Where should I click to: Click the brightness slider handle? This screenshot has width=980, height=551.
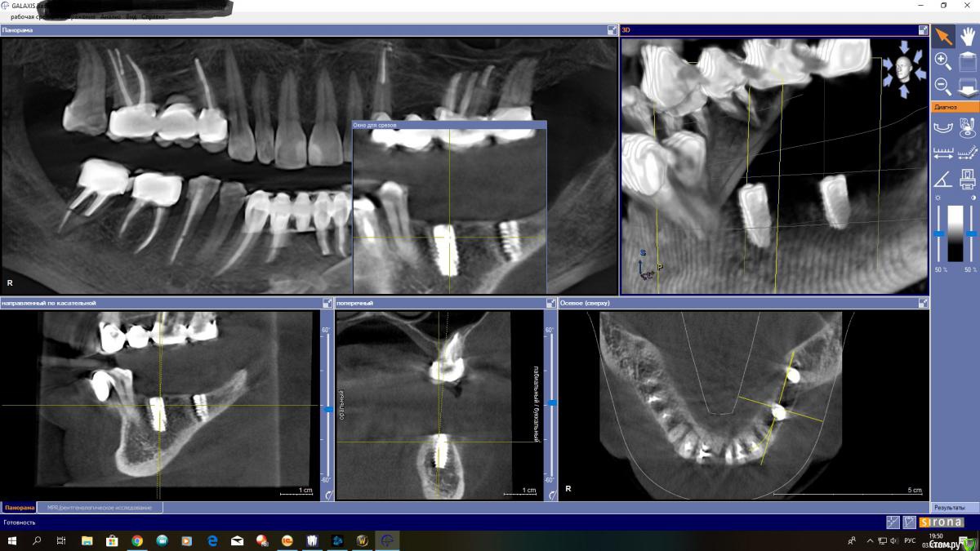tap(939, 234)
